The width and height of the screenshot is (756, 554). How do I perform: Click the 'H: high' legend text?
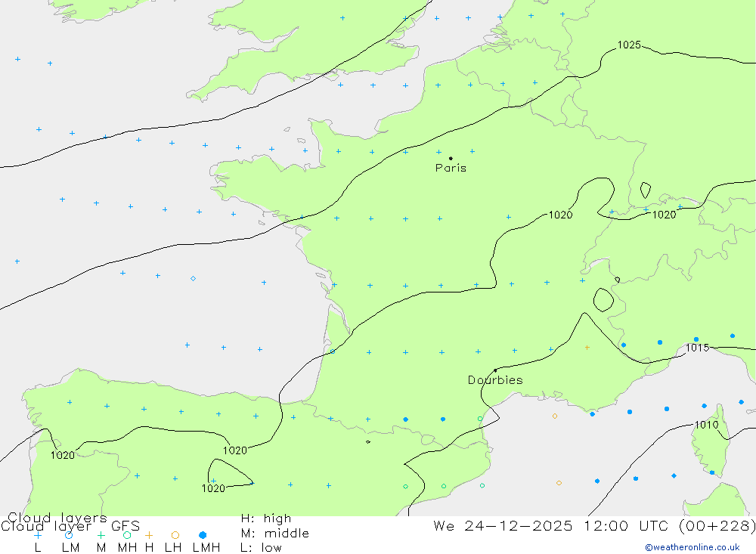pos(265,518)
